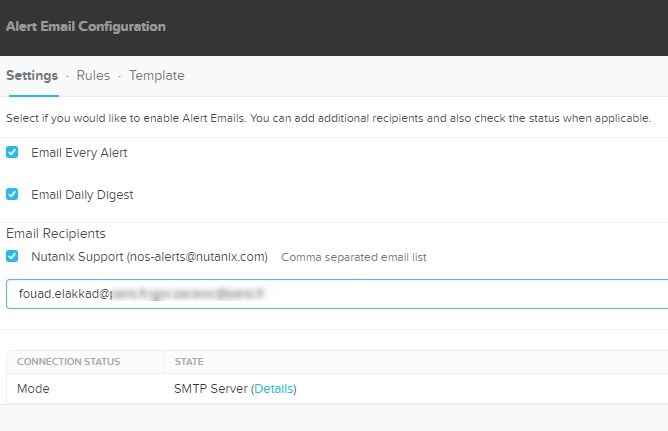Select the Mode row cell
This screenshot has width=668, height=431.
pyautogui.click(x=33, y=389)
